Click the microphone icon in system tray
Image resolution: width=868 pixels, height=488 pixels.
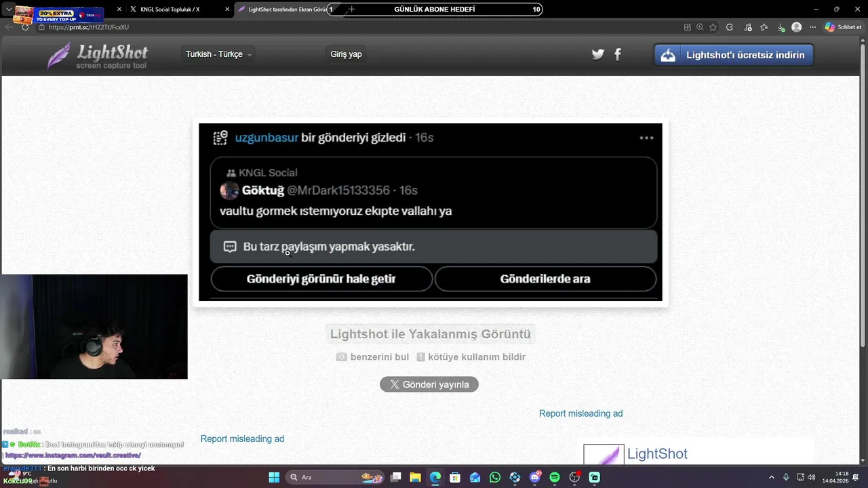tap(786, 477)
